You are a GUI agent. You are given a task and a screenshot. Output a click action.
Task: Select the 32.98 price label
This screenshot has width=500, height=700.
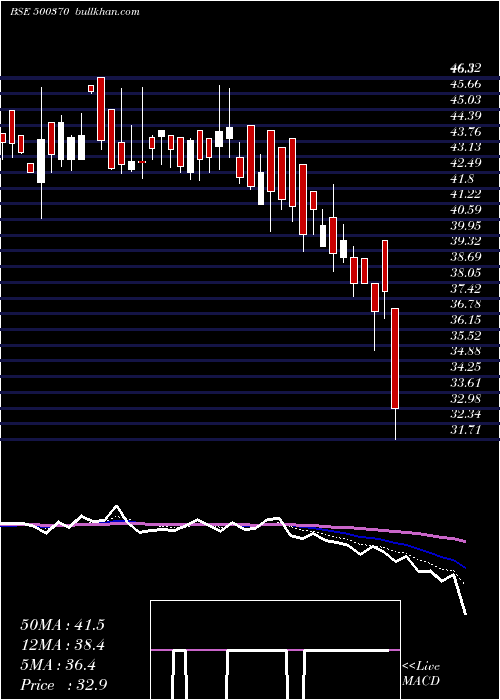click(466, 399)
